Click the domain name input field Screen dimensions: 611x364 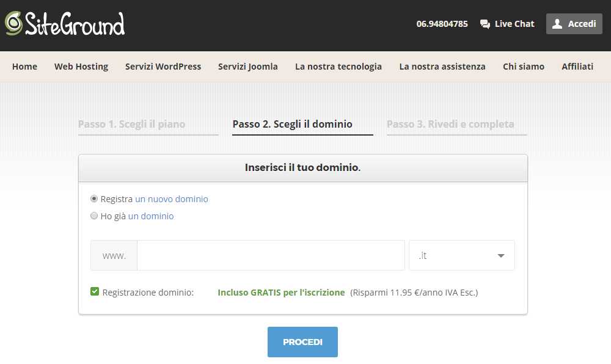pyautogui.click(x=271, y=255)
